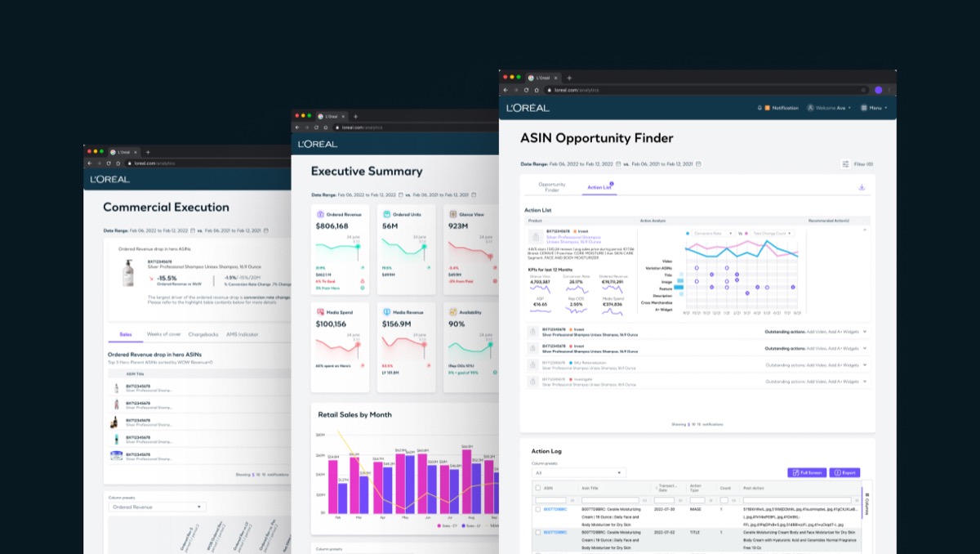Screen dimensions: 980x554
Task: Click the Media Revenue card icon in Executive Summary
Action: (385, 312)
